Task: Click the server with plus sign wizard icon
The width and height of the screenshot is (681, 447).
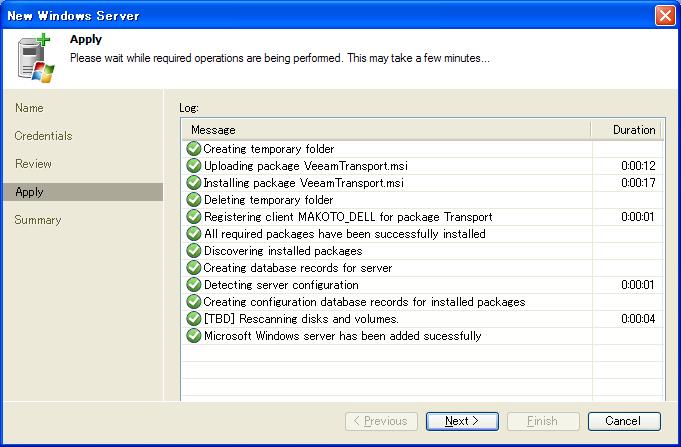Action: tap(36, 58)
